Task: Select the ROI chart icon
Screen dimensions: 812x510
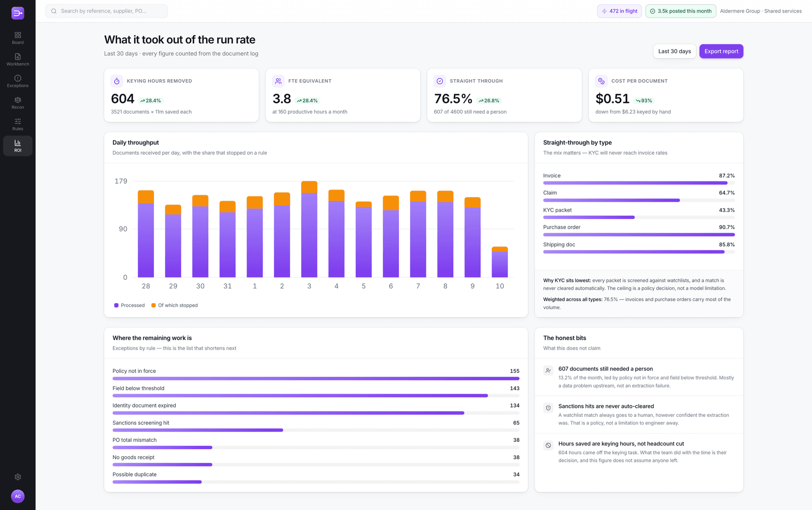Action: point(18,146)
